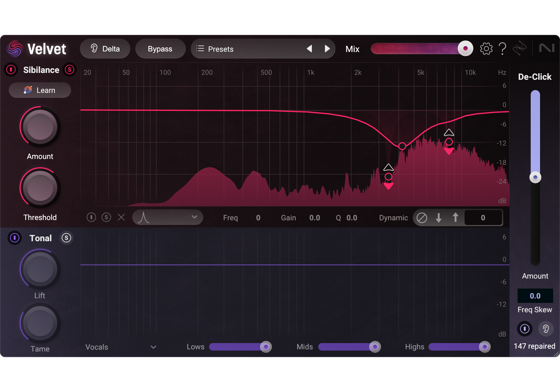Open settings gear options
The width and height of the screenshot is (560, 392).
pos(486,49)
